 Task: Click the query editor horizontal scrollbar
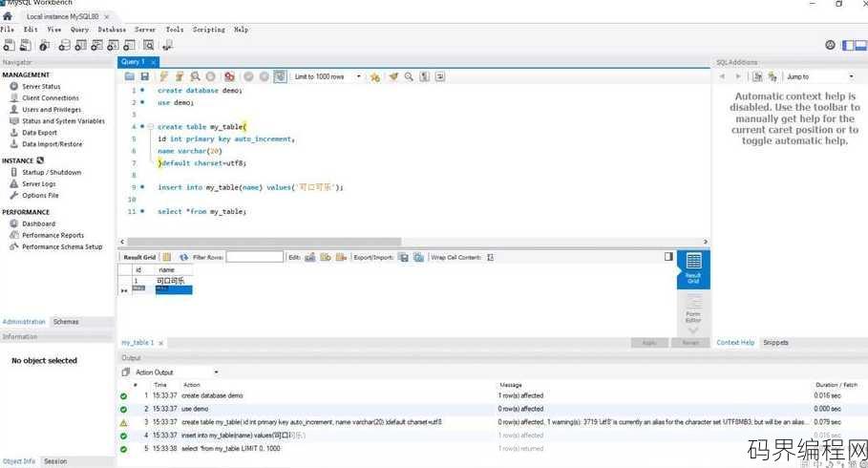pyautogui.click(x=265, y=242)
